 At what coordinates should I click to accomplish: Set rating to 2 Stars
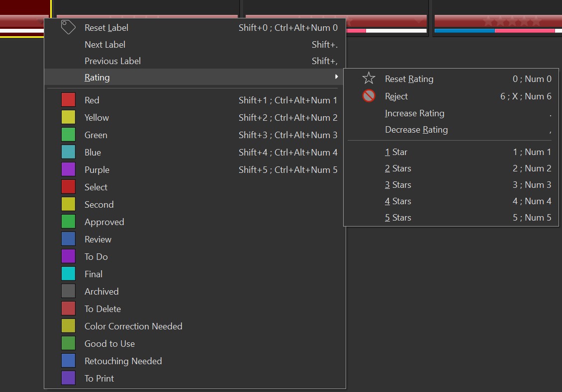coord(451,168)
